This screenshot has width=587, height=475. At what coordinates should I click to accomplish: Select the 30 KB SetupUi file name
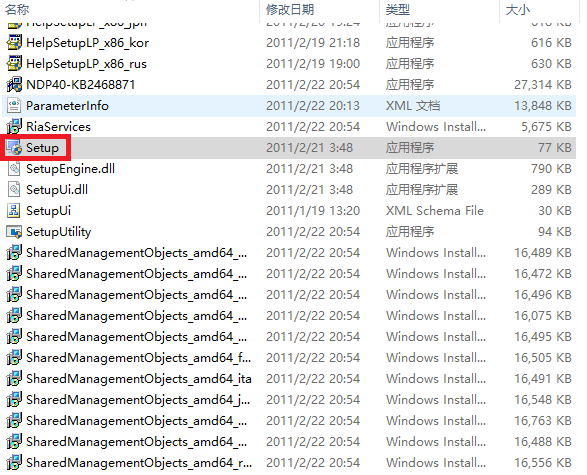coord(48,211)
